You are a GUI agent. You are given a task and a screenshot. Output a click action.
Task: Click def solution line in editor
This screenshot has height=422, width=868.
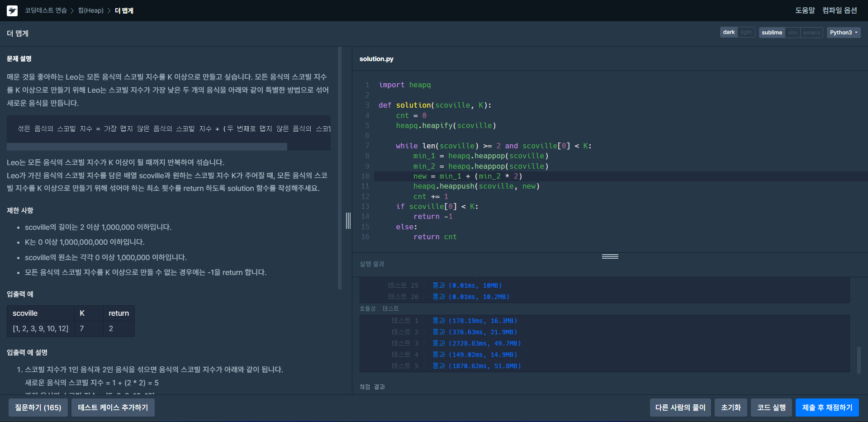pyautogui.click(x=435, y=105)
